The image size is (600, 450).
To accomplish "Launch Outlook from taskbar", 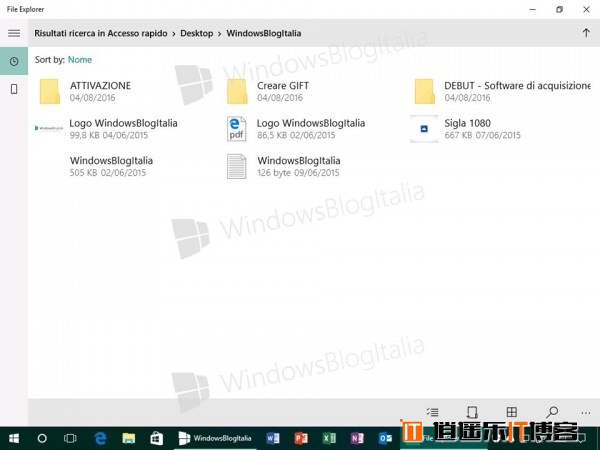I will pos(385,438).
